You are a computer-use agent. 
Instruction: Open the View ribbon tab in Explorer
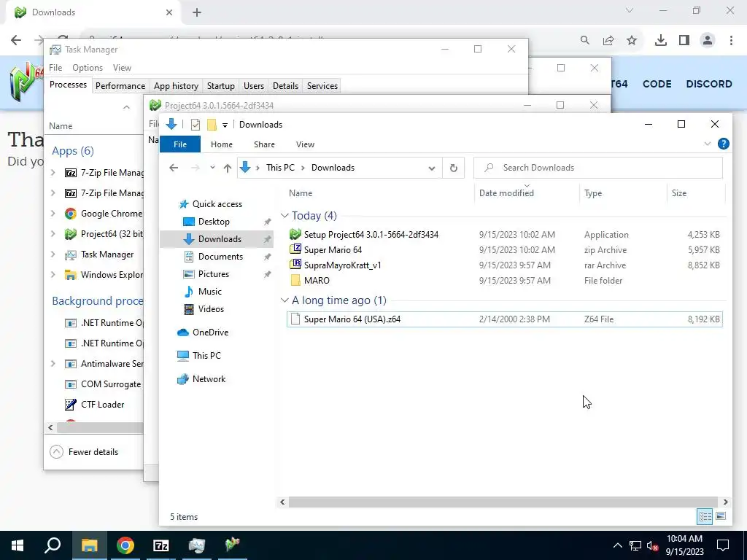[x=306, y=144]
